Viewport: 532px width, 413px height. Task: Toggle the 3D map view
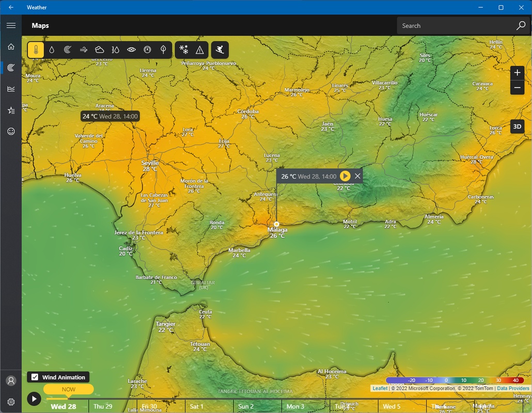tap(517, 126)
